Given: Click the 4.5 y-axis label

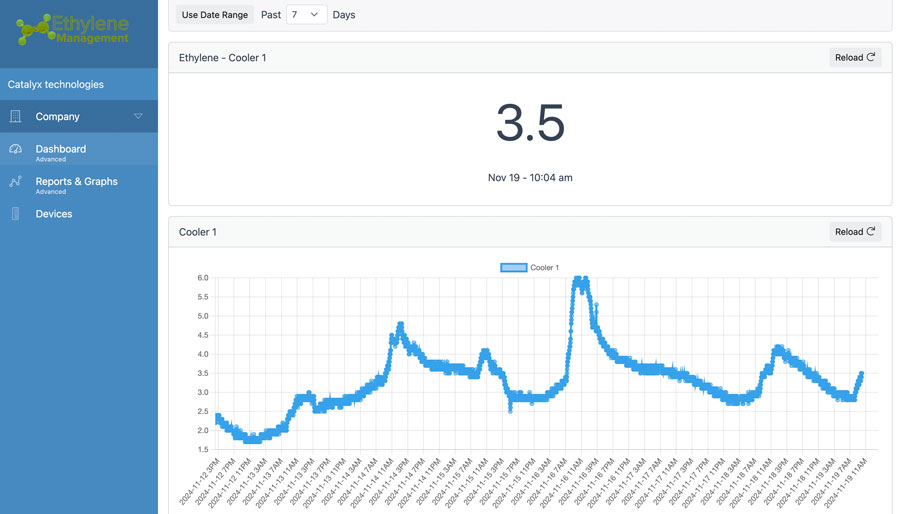Looking at the screenshot, I should pos(203,335).
